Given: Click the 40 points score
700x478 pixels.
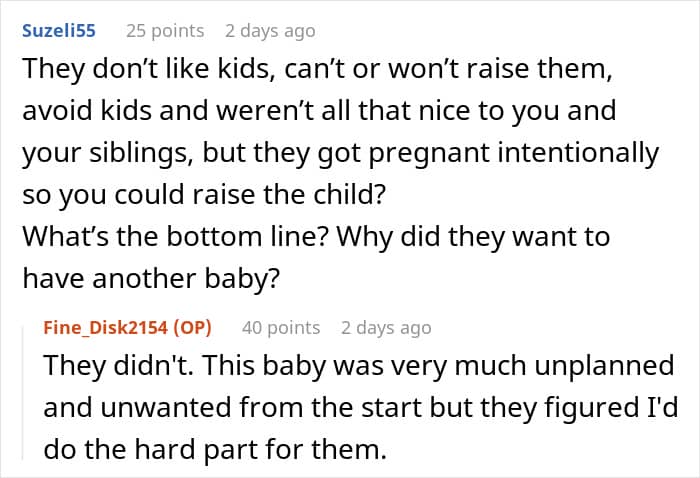Looking at the screenshot, I should tap(281, 327).
